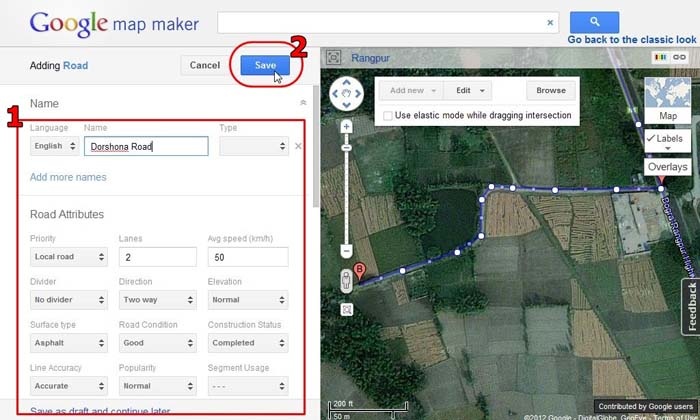
Task: Open the Segment Usage dropdown
Action: point(248,386)
